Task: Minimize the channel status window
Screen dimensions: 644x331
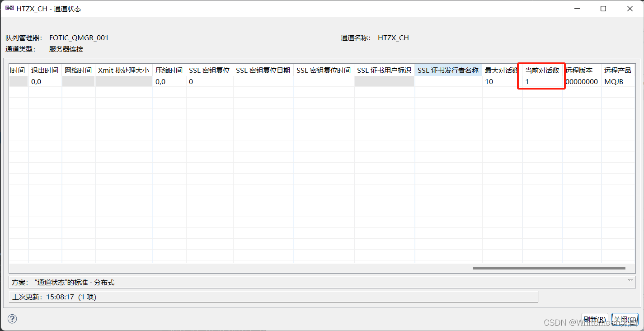Action: [577, 9]
